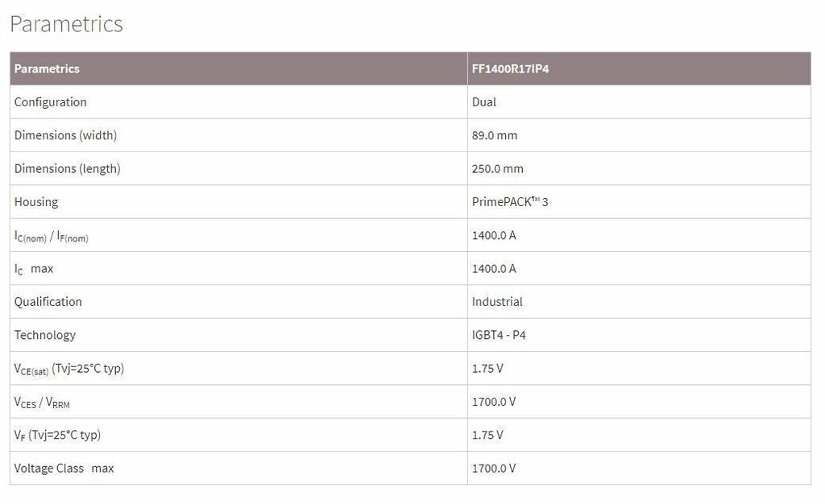
Task: Click the Qualification row label
Action: pyautogui.click(x=48, y=302)
